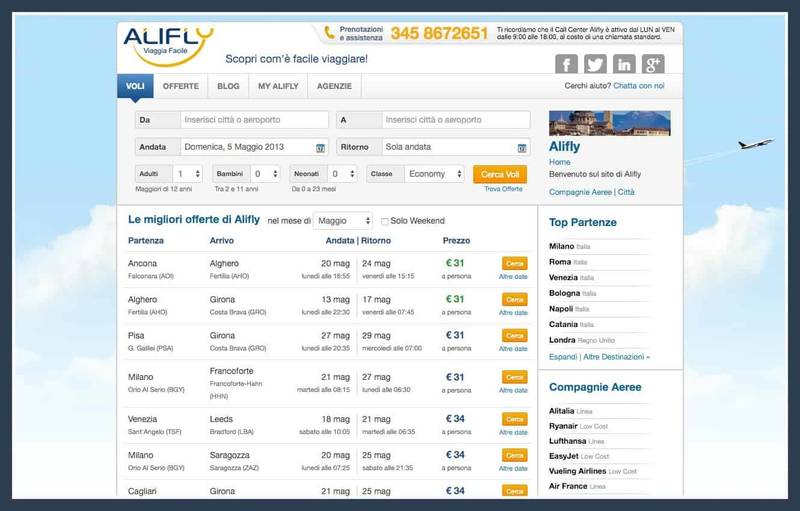
Task: Click the Da departure city input field
Action: (x=254, y=120)
